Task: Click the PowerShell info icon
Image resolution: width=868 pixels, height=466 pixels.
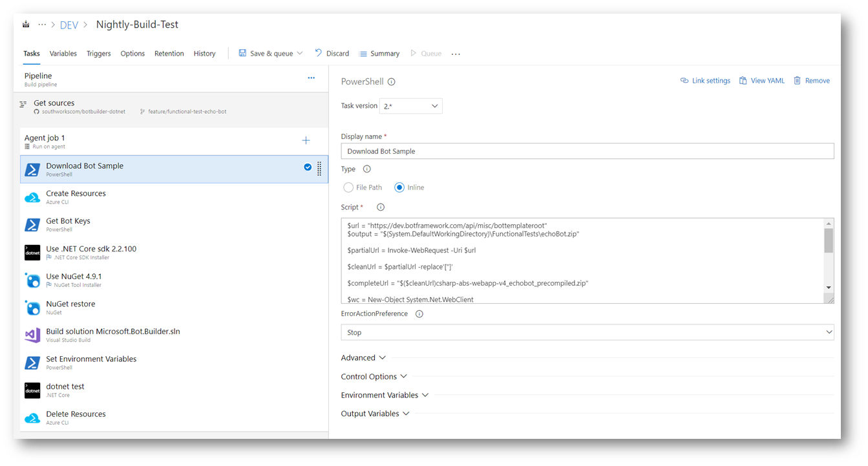Action: [x=392, y=82]
